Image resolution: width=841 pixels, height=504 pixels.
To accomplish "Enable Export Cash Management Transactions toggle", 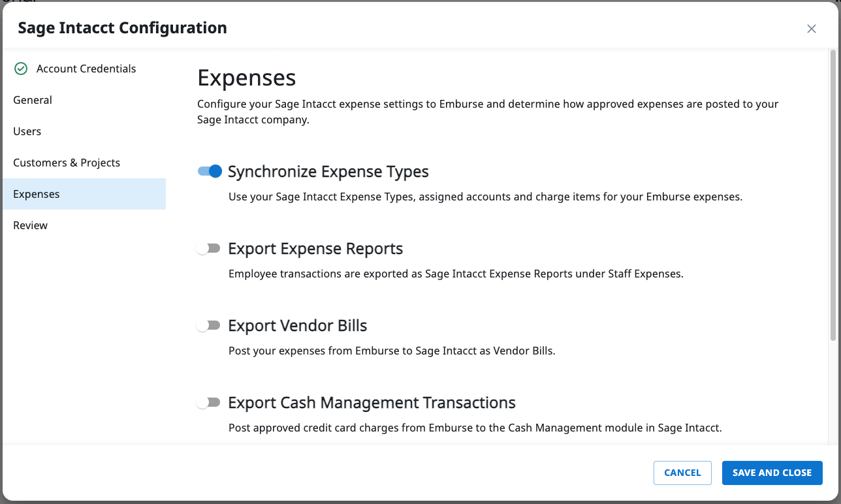I will [210, 402].
